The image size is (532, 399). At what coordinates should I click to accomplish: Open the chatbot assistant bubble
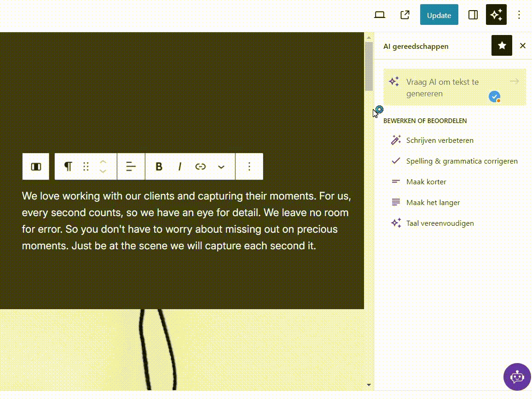(x=517, y=377)
